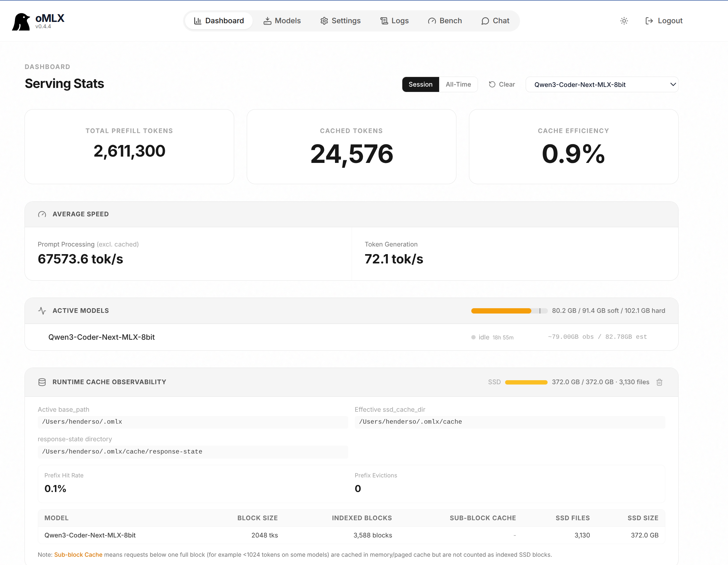The image size is (728, 565).
Task: Click the 372.0 GB SSD size table cell
Action: 644,535
